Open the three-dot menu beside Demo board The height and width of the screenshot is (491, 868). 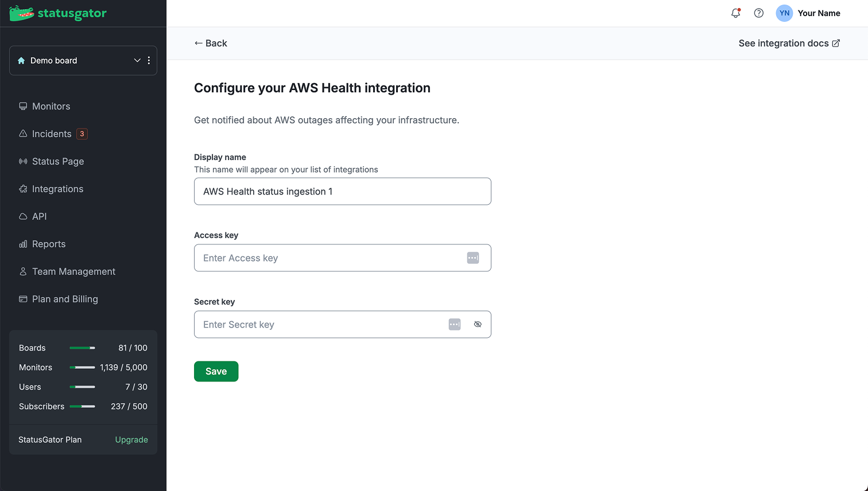pyautogui.click(x=149, y=60)
